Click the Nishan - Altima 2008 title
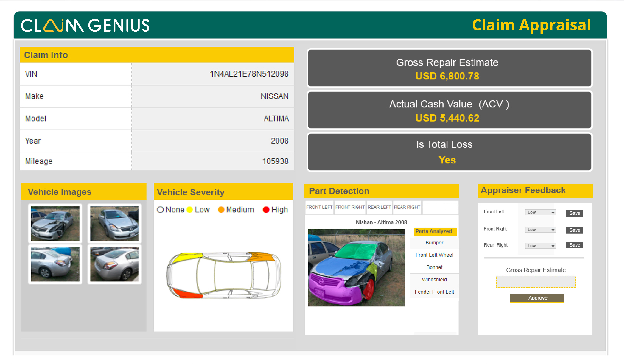 tap(381, 222)
